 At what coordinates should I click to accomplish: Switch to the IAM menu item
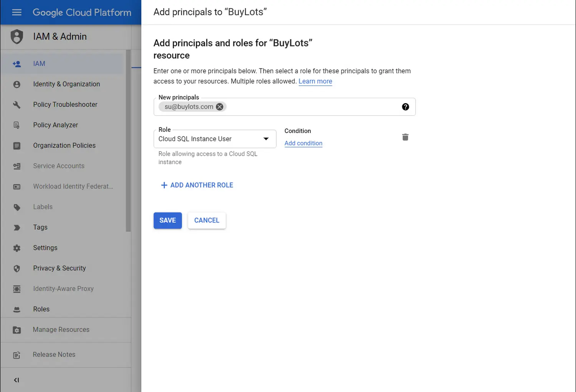(x=39, y=63)
